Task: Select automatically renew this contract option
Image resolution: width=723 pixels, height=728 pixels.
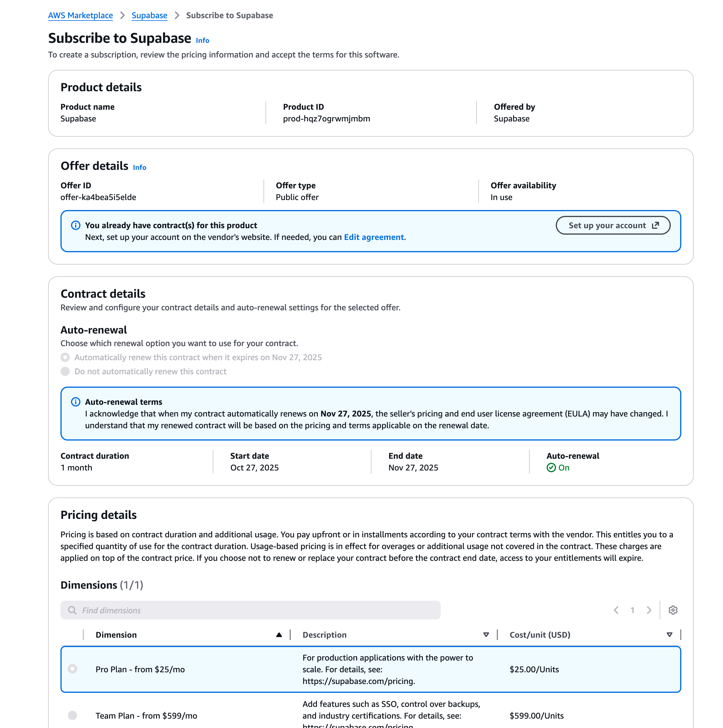Action: click(x=65, y=357)
